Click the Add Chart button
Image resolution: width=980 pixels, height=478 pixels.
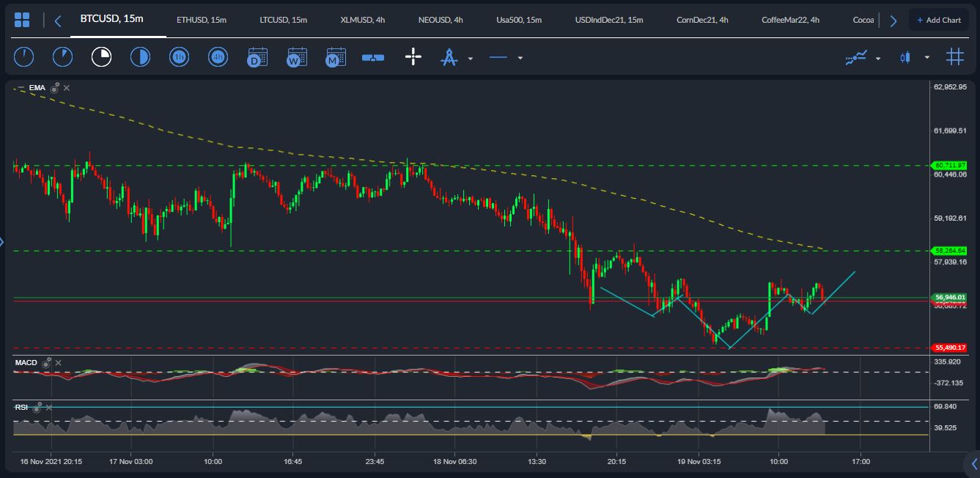coord(939,19)
